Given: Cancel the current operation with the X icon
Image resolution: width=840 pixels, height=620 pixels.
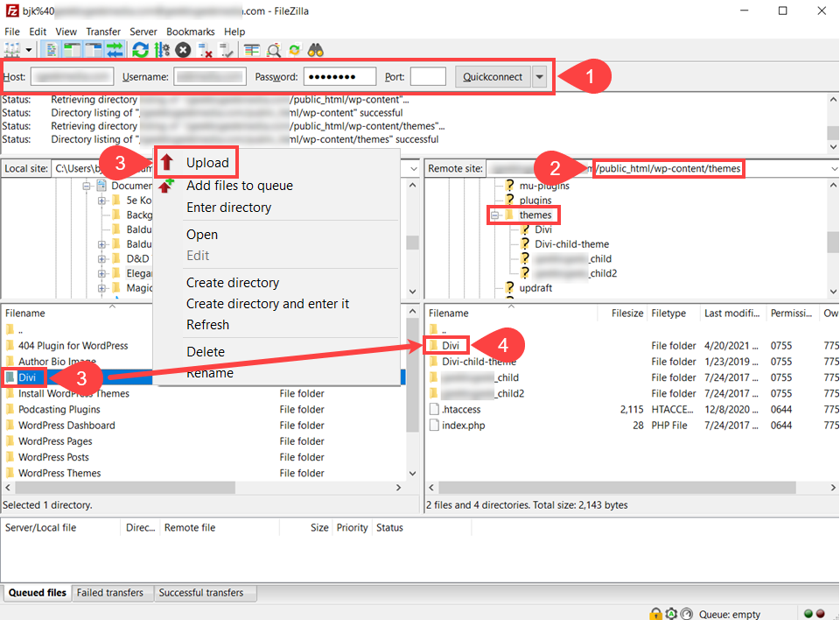Looking at the screenshot, I should (183, 50).
